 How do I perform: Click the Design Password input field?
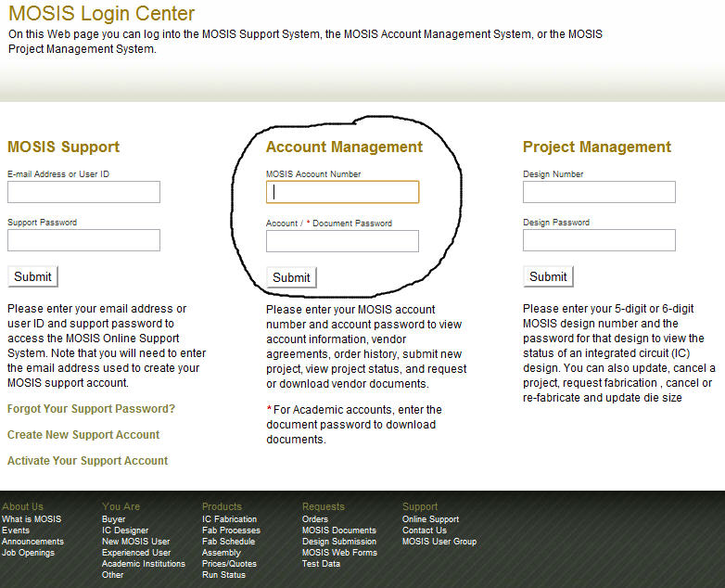599,240
